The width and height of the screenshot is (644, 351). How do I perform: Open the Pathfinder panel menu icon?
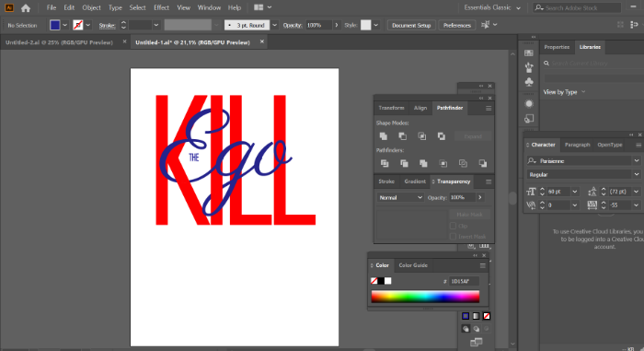click(x=489, y=108)
